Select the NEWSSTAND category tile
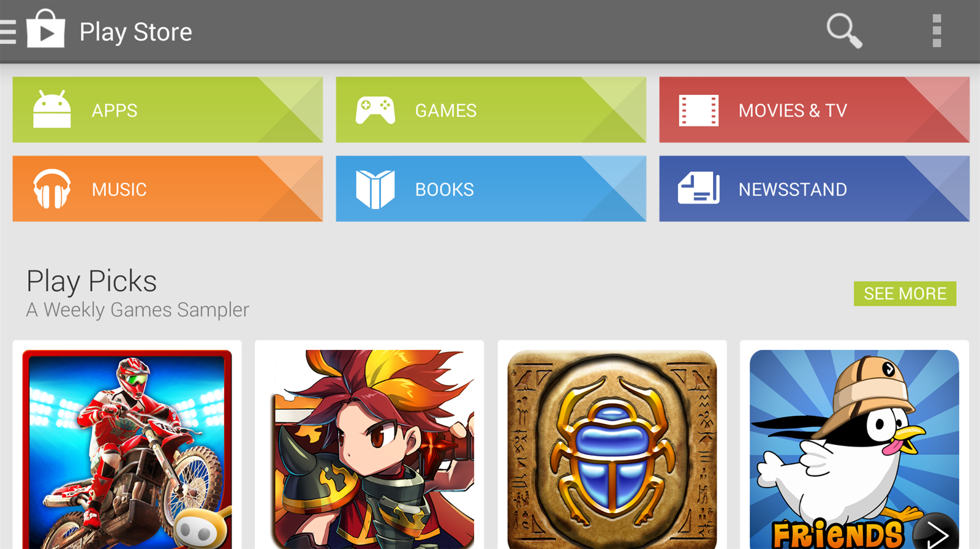The height and width of the screenshot is (549, 980). coord(815,189)
